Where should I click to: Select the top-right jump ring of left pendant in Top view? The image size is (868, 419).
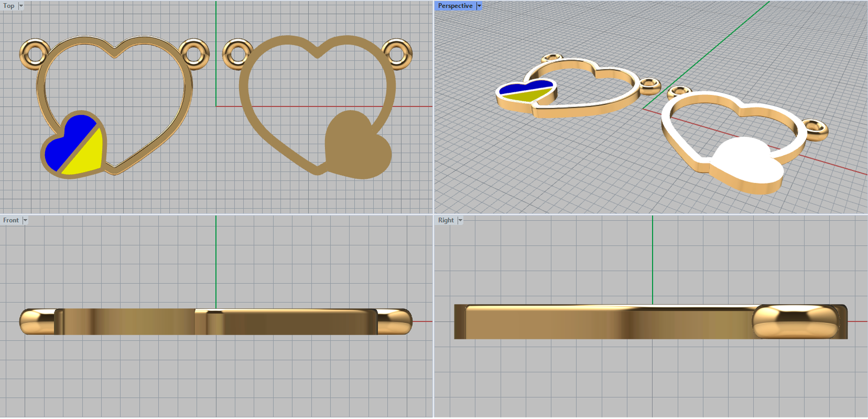(194, 53)
